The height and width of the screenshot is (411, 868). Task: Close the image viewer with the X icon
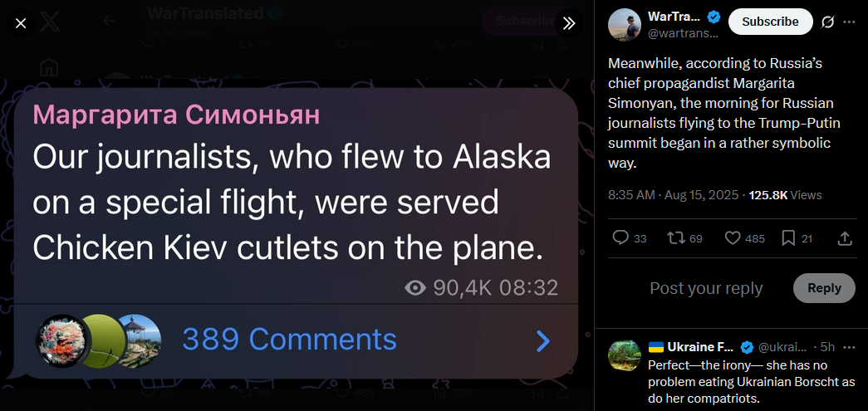[21, 23]
